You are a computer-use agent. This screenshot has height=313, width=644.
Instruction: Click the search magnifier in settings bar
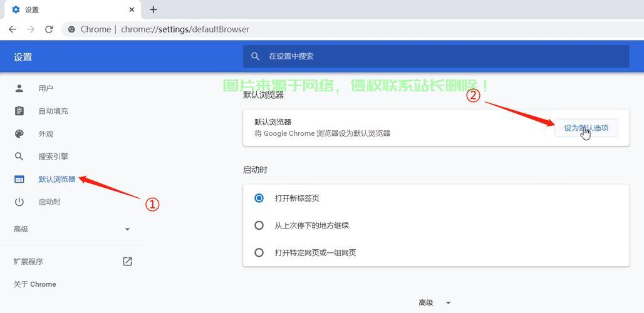[256, 56]
